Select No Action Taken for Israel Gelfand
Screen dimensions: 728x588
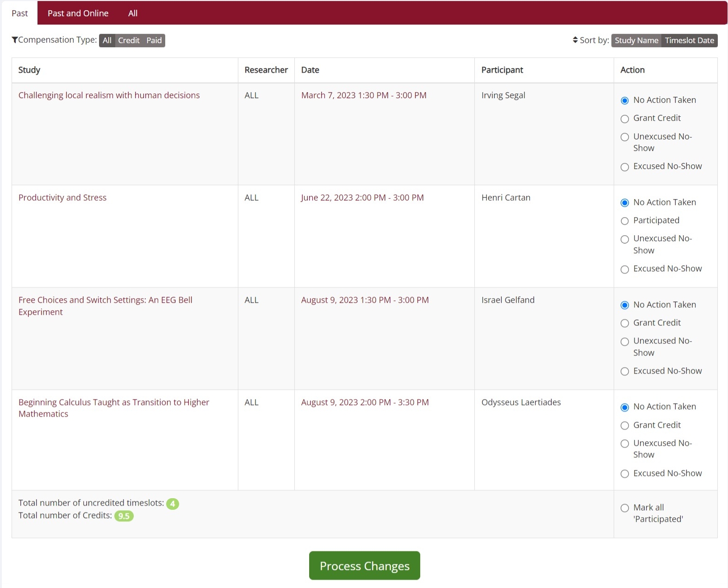[625, 305]
